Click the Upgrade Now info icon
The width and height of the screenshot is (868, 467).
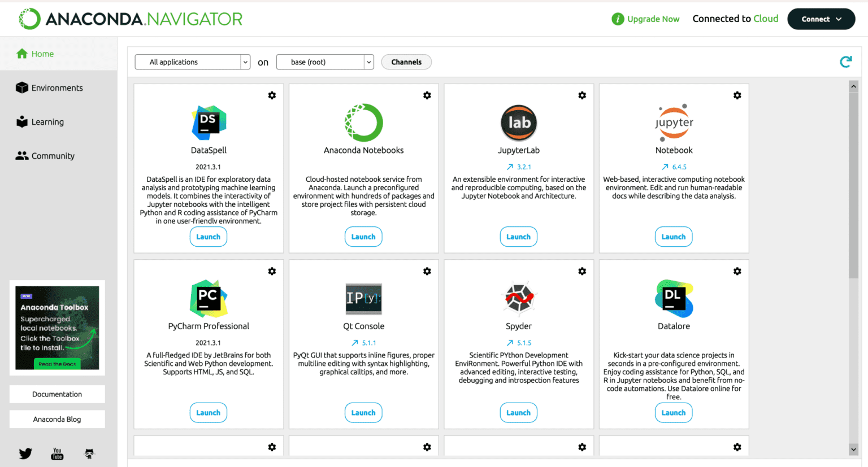tap(618, 19)
